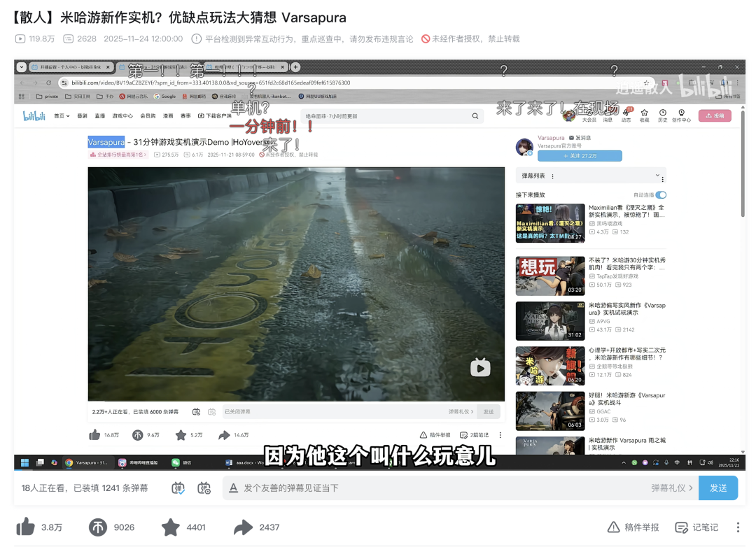The image size is (756, 547).
Task: Enter the 创作中心 creation center
Action: click(681, 114)
